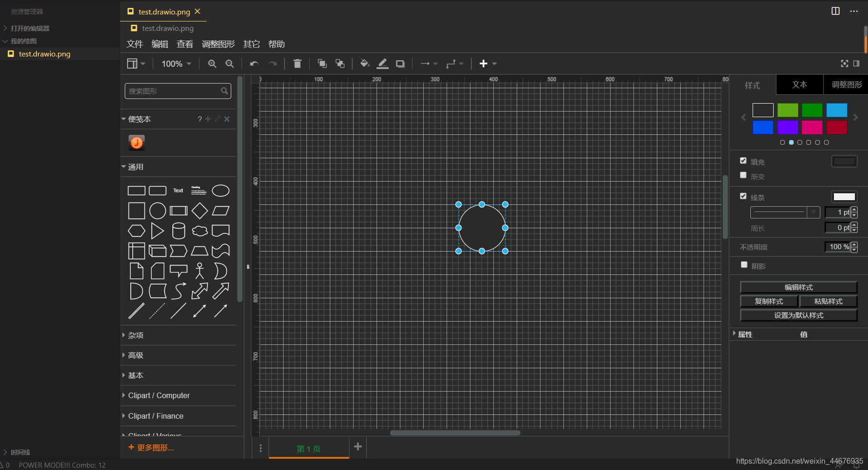The height and width of the screenshot is (470, 868).
Task: Expand the Clipart / Finance category
Action: (178, 416)
